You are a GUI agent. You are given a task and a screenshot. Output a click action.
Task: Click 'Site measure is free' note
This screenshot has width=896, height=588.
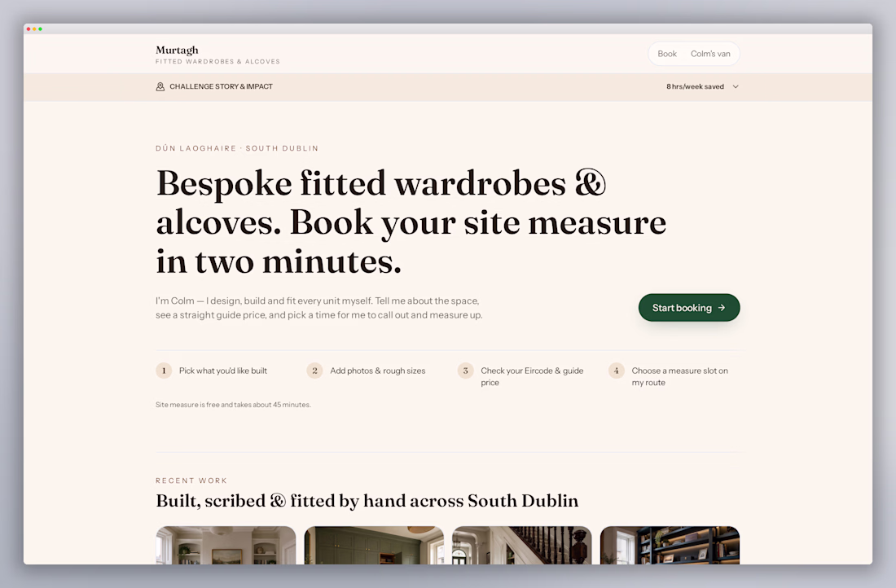[233, 405]
